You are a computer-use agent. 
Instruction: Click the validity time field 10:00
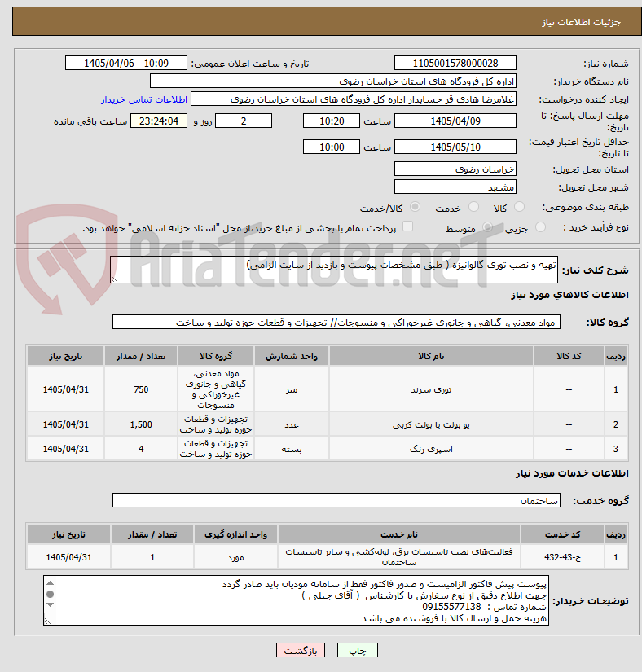point(332,147)
